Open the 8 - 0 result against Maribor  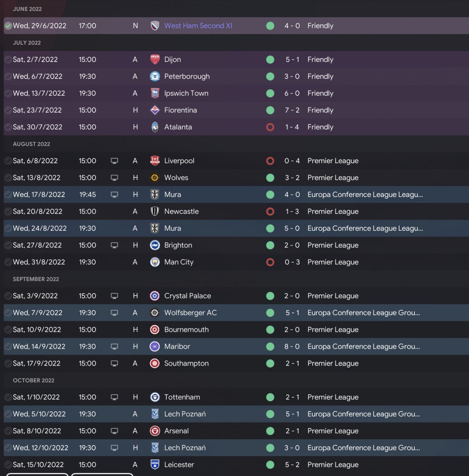(x=292, y=347)
